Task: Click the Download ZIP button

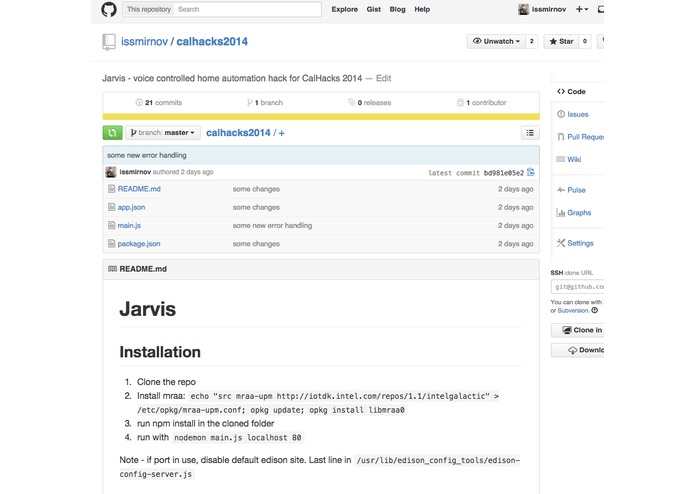Action: click(x=577, y=350)
